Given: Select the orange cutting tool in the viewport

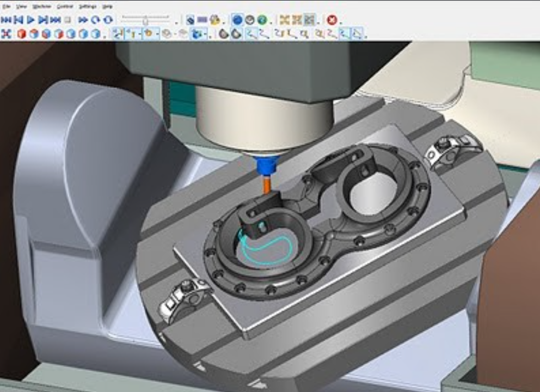Looking at the screenshot, I should click(x=267, y=185).
